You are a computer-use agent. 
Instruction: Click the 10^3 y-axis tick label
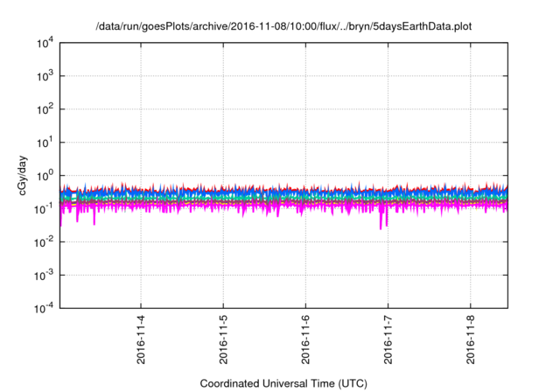click(x=45, y=76)
